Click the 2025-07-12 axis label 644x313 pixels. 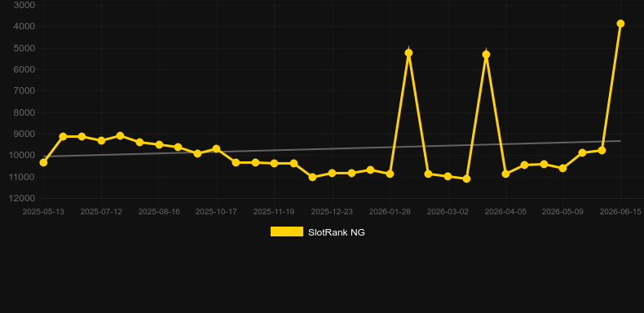pyautogui.click(x=101, y=212)
